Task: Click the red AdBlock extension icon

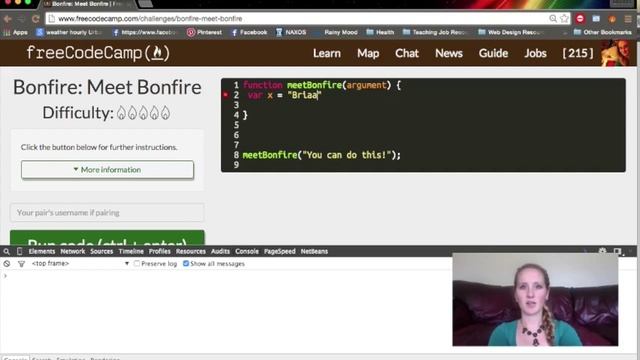Action: pyautogui.click(x=580, y=19)
